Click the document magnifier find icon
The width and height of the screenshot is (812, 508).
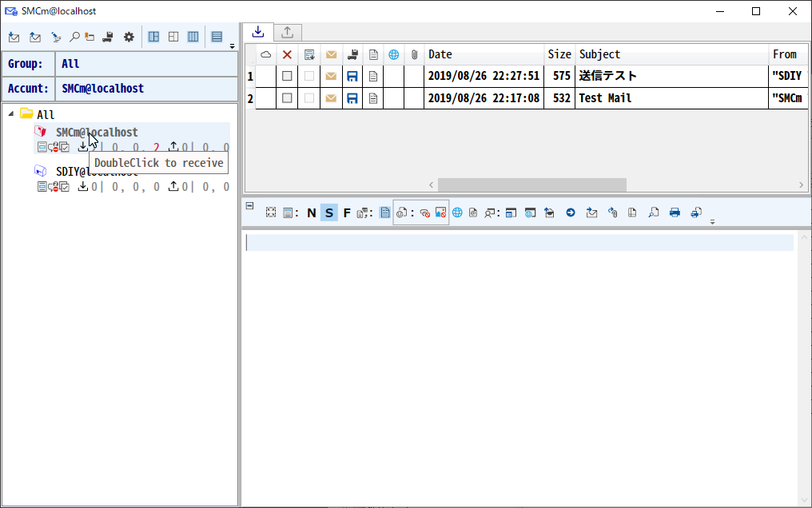654,212
